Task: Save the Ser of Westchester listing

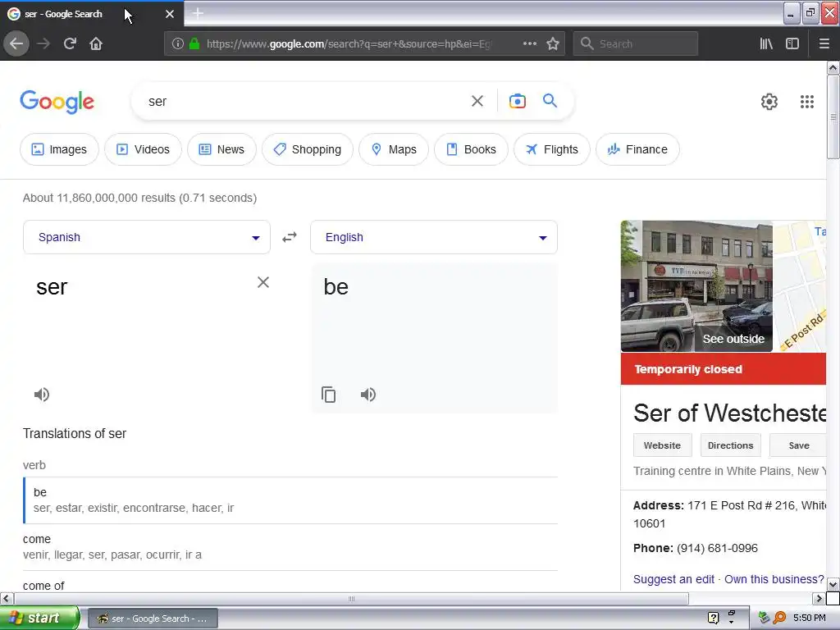Action: point(798,445)
